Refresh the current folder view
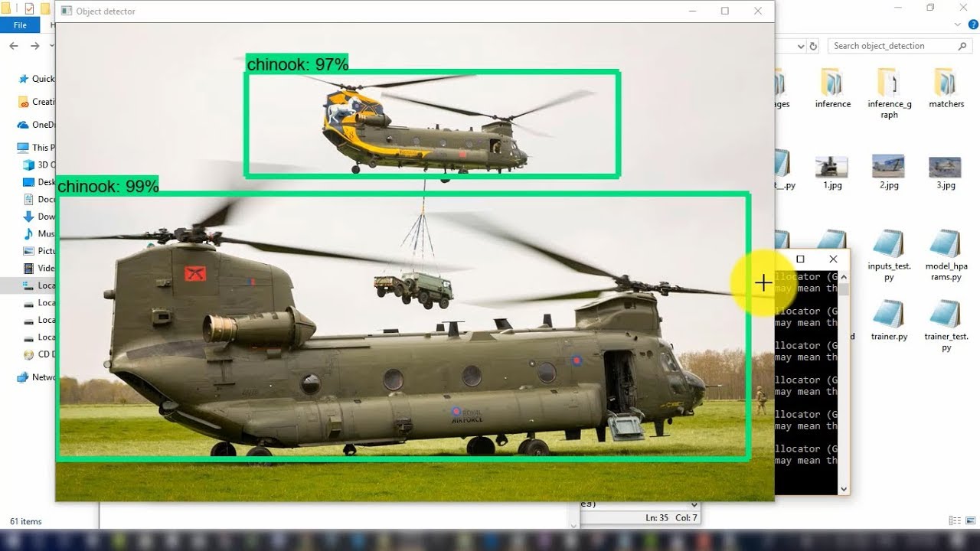The image size is (980, 551). tap(813, 46)
